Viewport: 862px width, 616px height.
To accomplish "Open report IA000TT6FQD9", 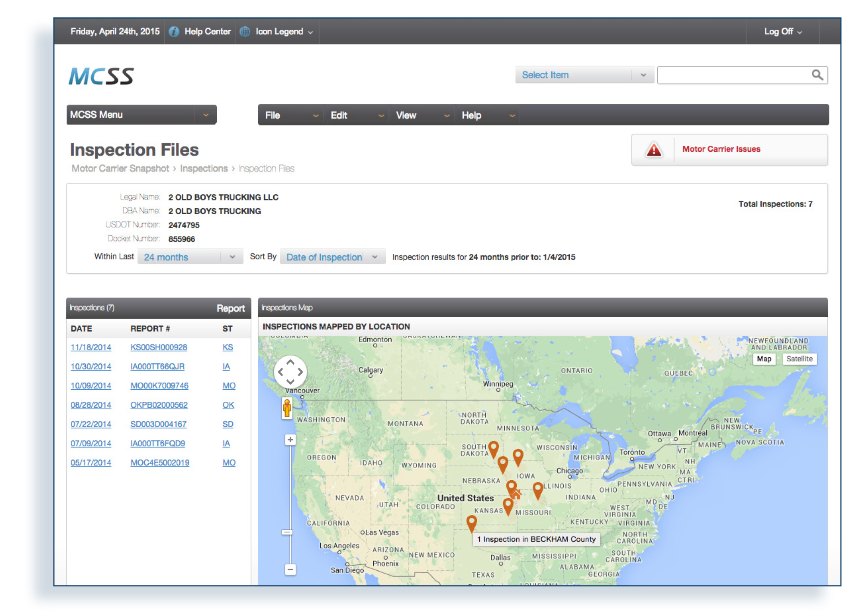I will [157, 444].
